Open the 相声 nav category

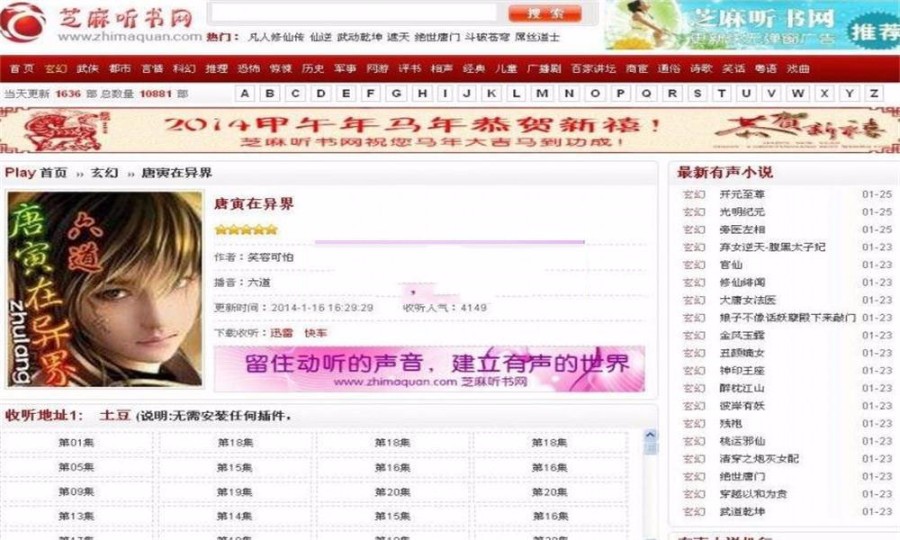tap(441, 69)
